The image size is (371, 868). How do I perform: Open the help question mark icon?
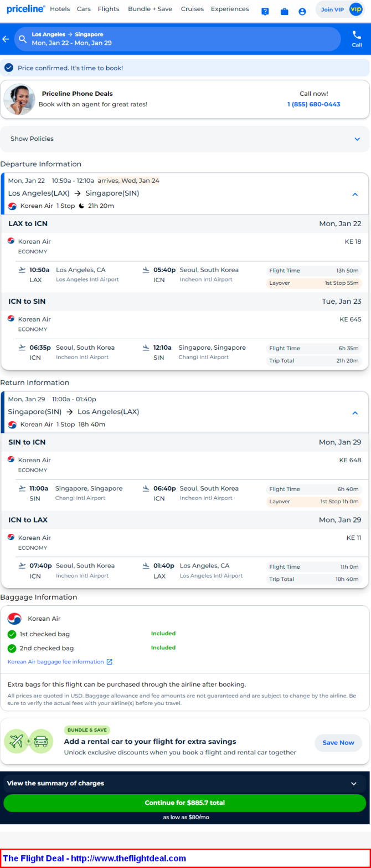click(265, 12)
